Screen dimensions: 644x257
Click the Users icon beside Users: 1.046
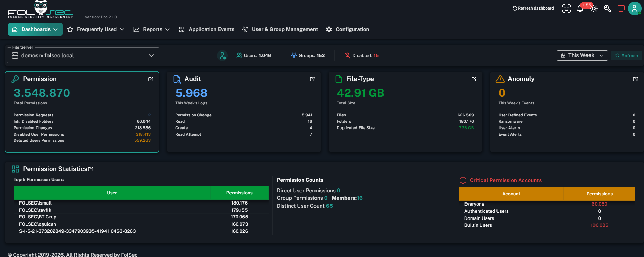[239, 55]
